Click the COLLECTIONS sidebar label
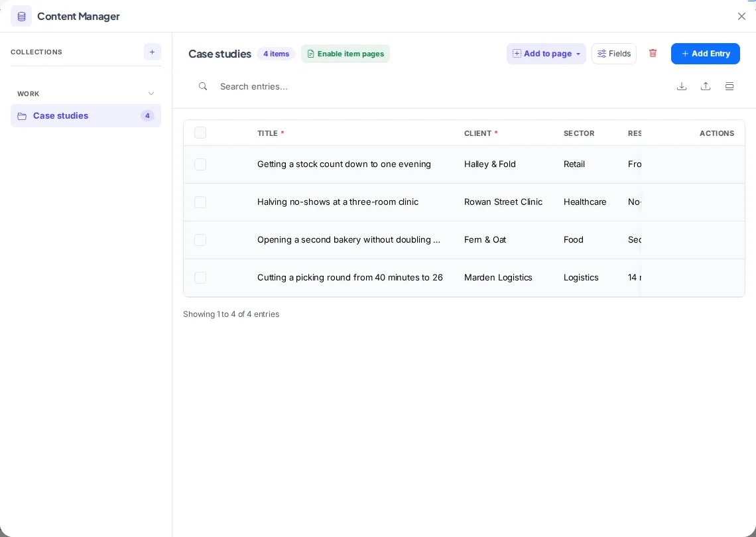The width and height of the screenshot is (756, 537). coord(36,52)
